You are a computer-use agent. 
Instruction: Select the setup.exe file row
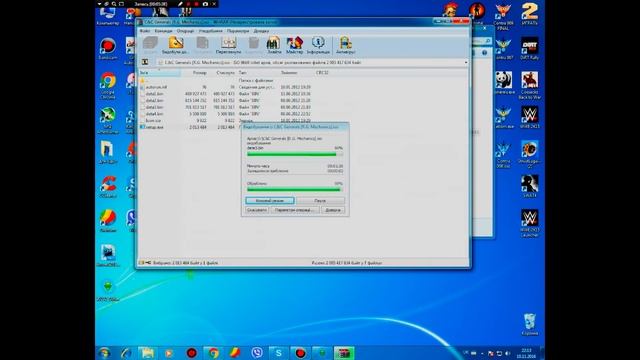tap(190, 127)
